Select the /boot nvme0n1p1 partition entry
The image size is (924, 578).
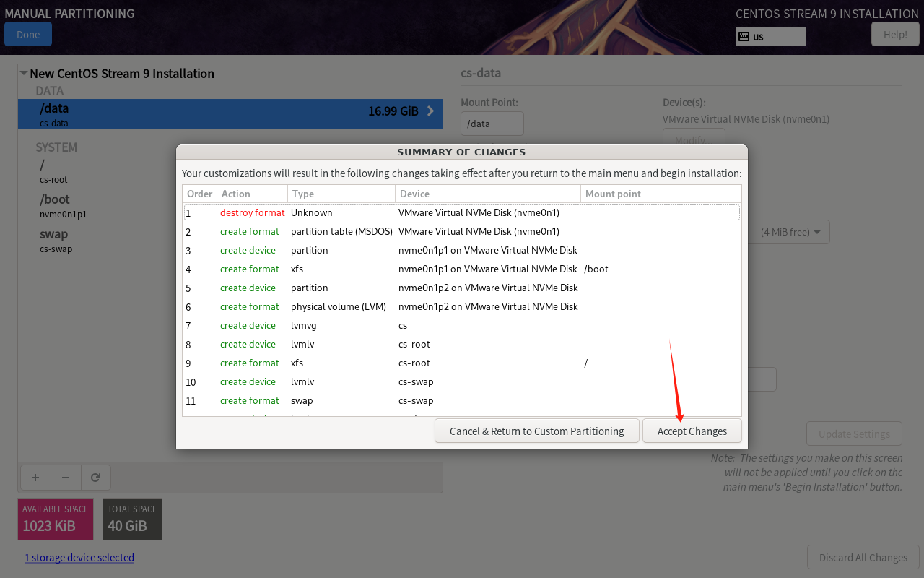(230, 206)
